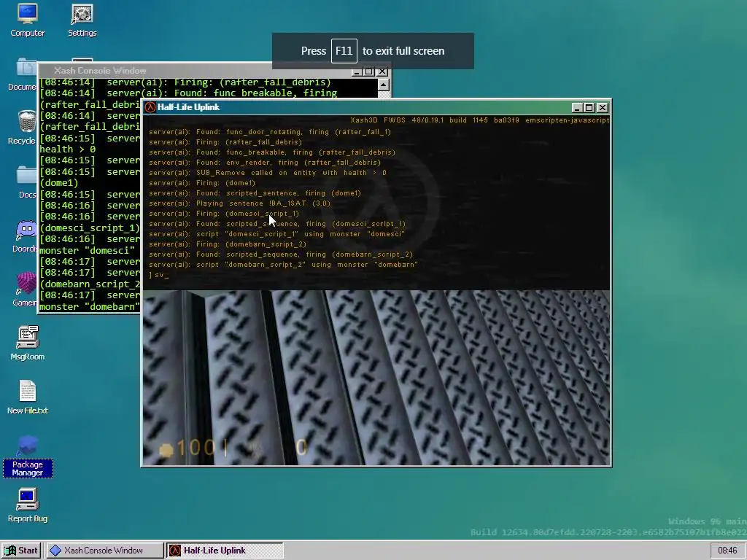The image size is (747, 560).
Task: Maximize the Half-Life Uplink window
Action: 589,108
